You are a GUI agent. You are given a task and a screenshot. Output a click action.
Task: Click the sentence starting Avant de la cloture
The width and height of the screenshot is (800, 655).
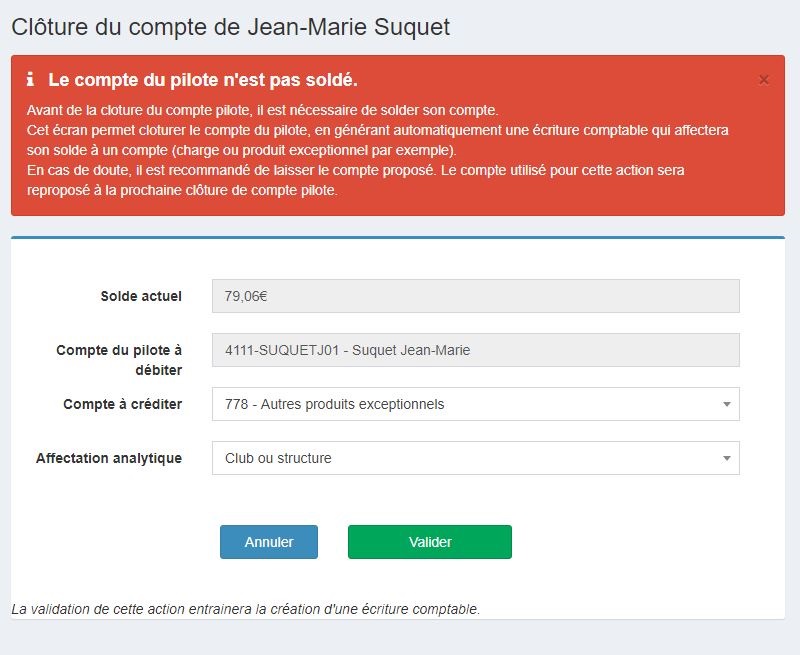pyautogui.click(x=263, y=110)
